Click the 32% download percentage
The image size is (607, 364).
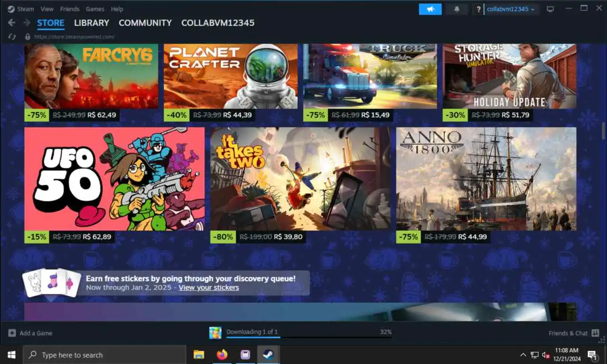386,332
